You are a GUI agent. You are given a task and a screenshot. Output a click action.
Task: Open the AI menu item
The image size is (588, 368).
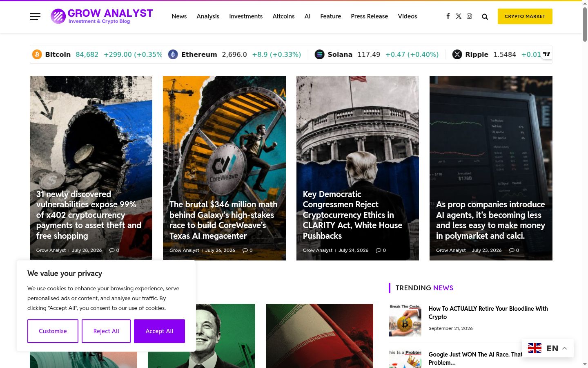coord(307,16)
